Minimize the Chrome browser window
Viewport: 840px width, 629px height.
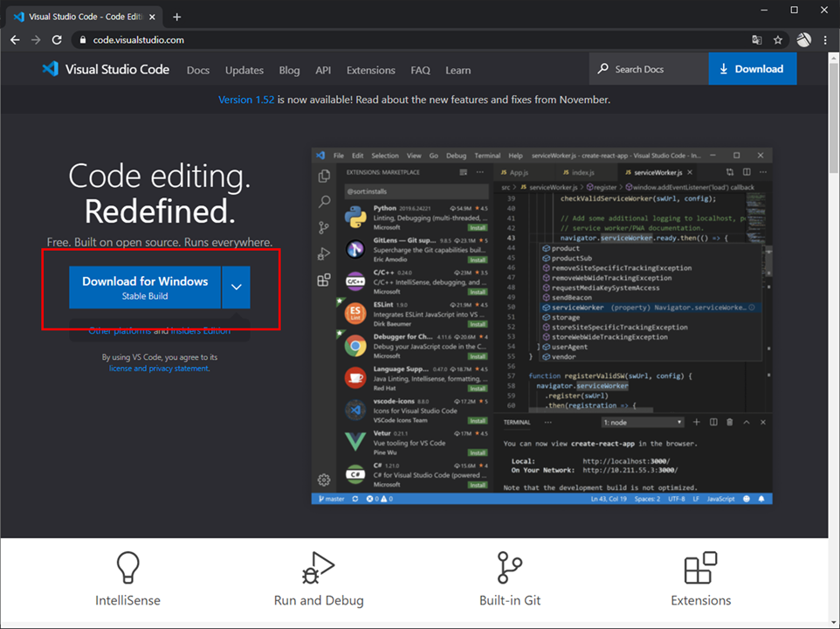point(764,10)
